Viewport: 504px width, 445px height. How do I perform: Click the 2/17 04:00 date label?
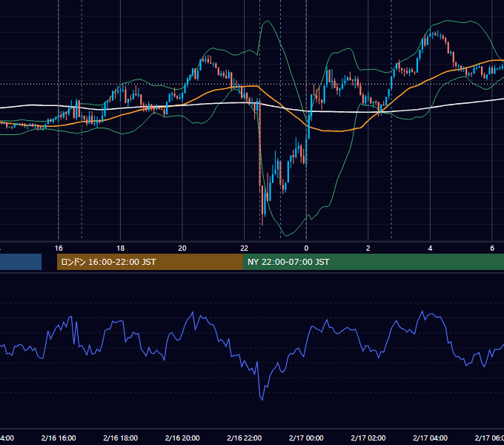(430, 438)
